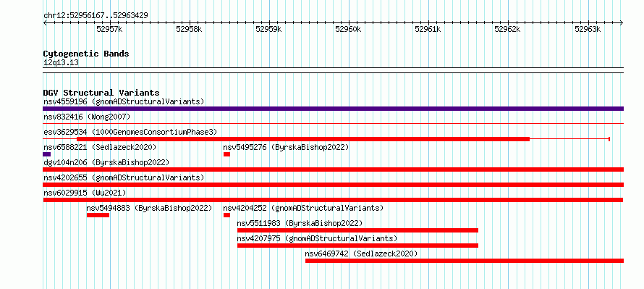The height and width of the screenshot is (289, 644).
Task: Click the ruler's left arrowhead
Action: [45, 22]
